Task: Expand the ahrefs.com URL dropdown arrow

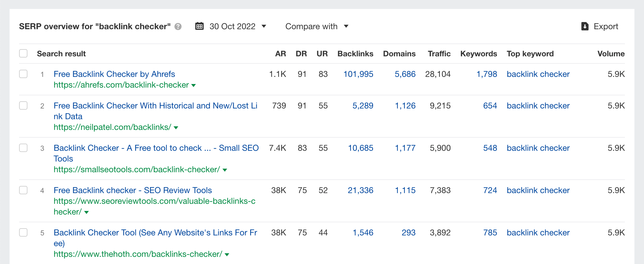Action: click(193, 86)
